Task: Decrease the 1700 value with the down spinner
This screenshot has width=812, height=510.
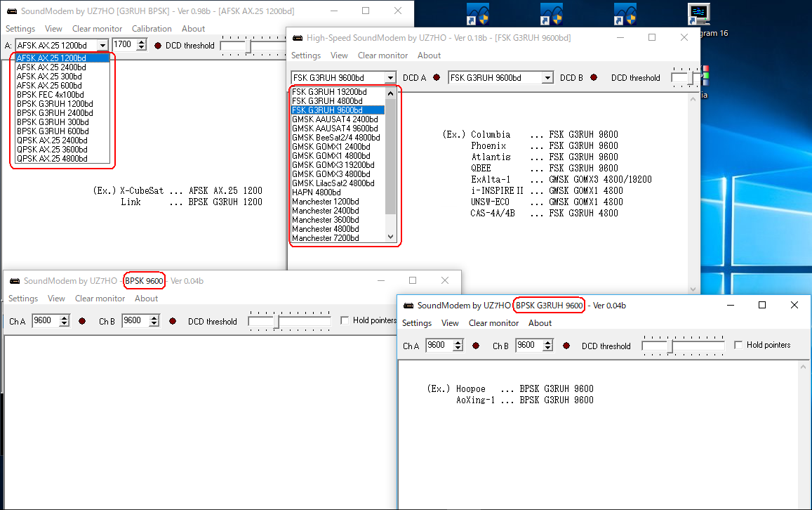Action: pyautogui.click(x=142, y=48)
